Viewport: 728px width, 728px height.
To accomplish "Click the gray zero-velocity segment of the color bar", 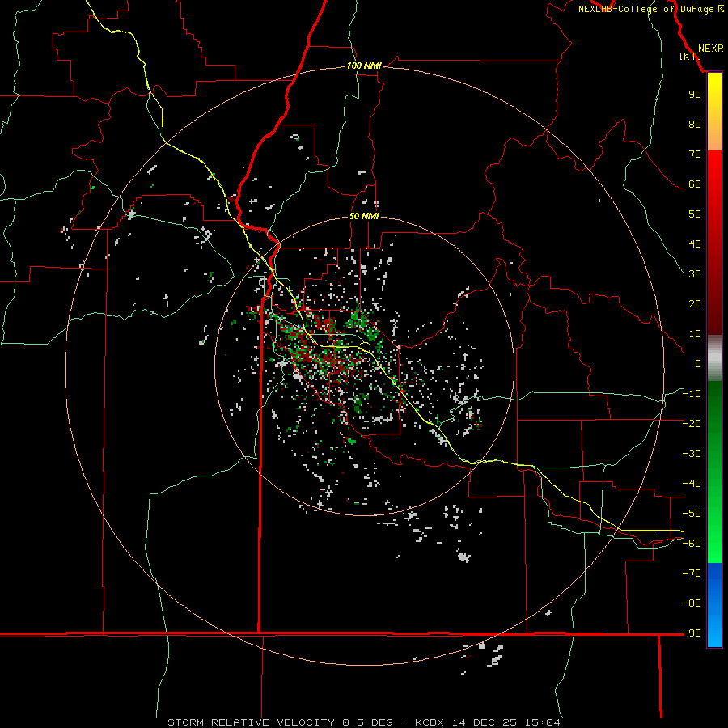I will pyautogui.click(x=714, y=358).
